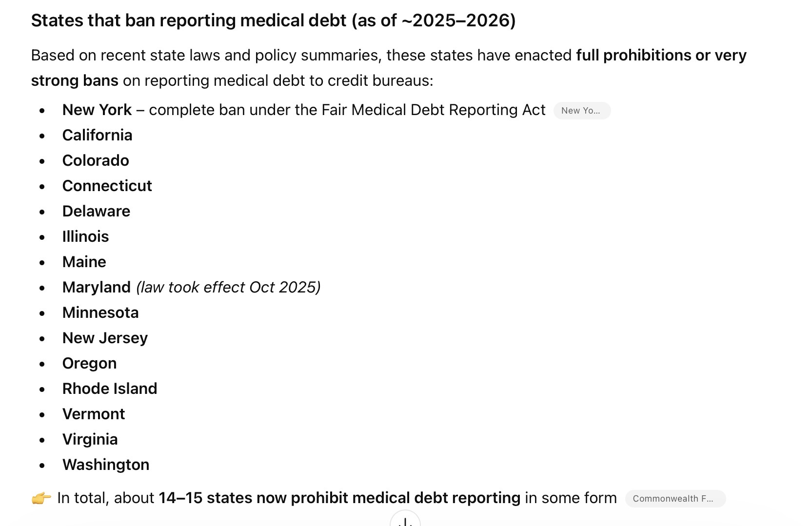Screen dimensions: 812x526
Task: Click the Maryland law took effect note
Action: click(228, 287)
